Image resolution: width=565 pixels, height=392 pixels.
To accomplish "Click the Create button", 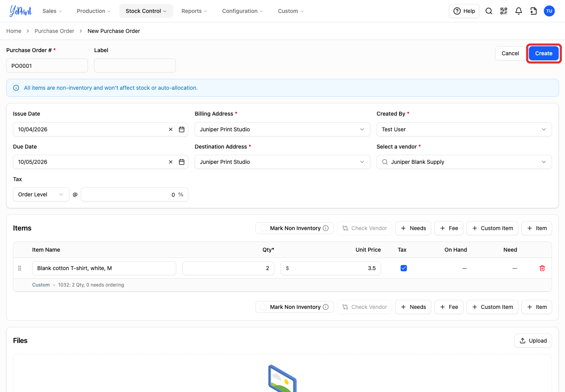I will click(544, 53).
